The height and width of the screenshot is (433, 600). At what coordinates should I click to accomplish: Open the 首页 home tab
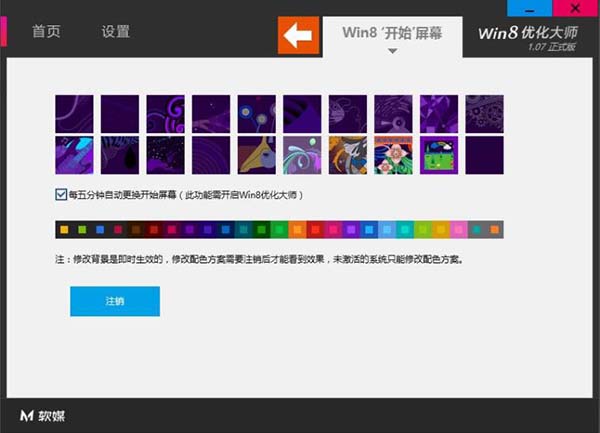tap(46, 31)
